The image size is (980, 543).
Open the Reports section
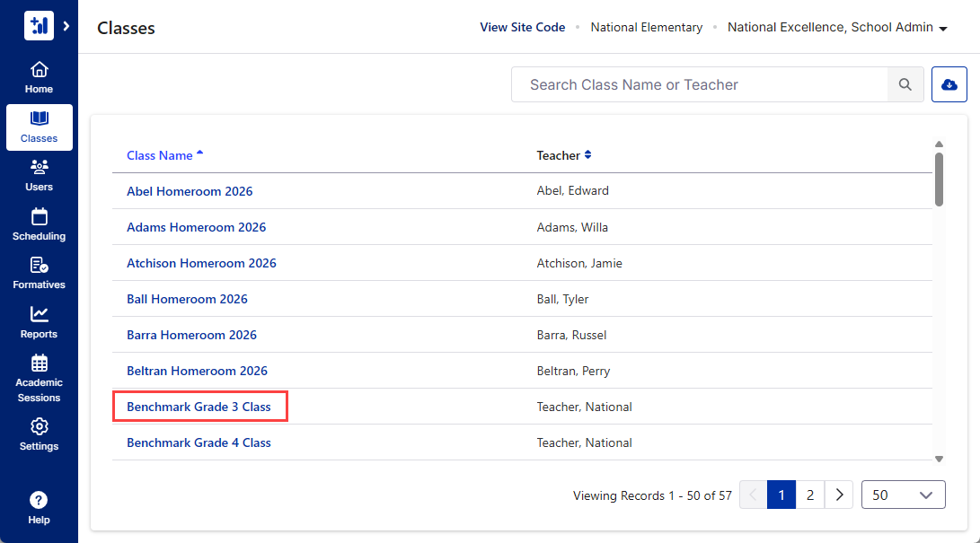tap(39, 323)
